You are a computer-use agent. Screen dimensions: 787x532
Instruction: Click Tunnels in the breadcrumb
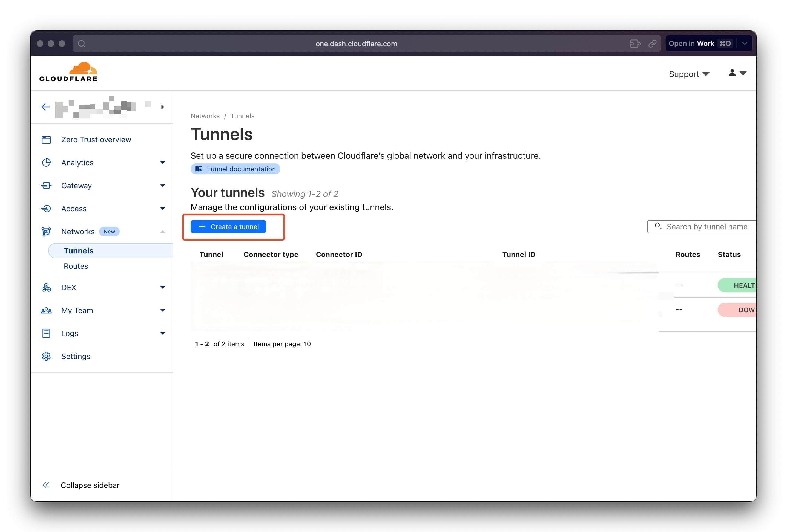(242, 116)
